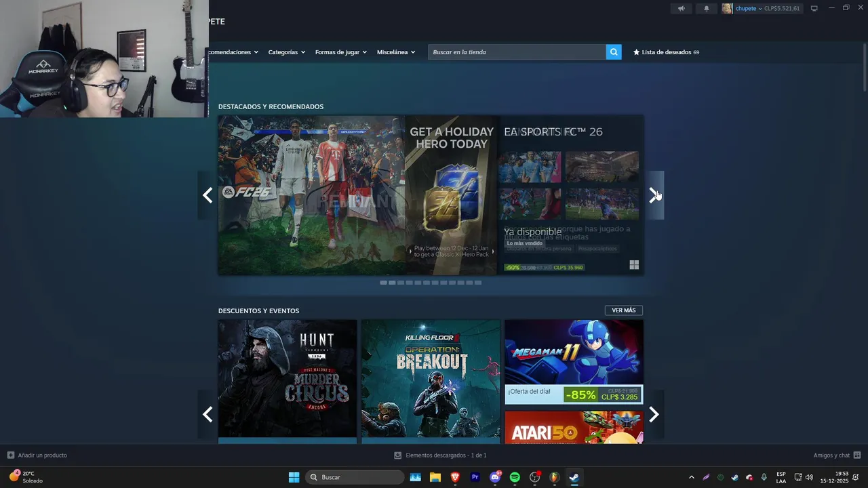Open the volume control in system tray
Screen dimensions: 868x488
809,477
